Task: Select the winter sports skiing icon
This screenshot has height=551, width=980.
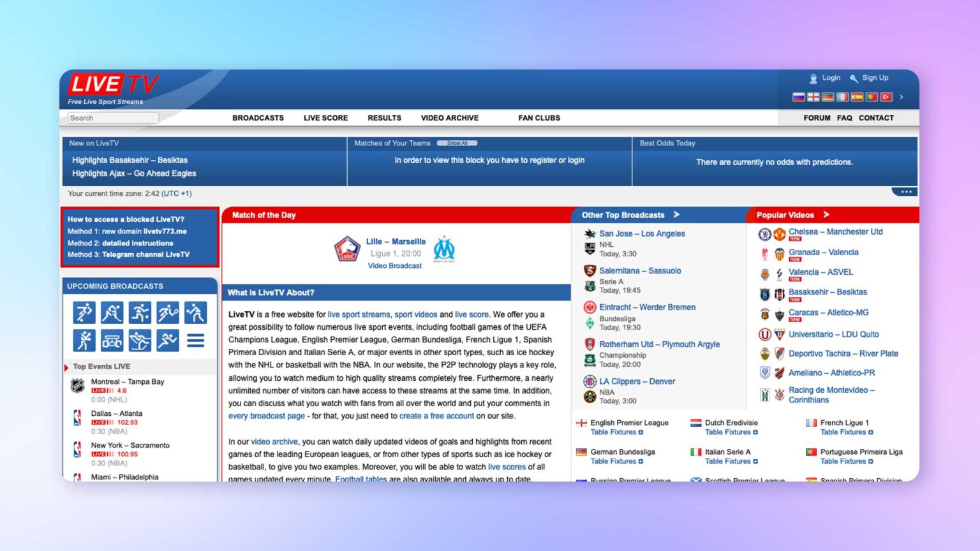Action: point(140,341)
